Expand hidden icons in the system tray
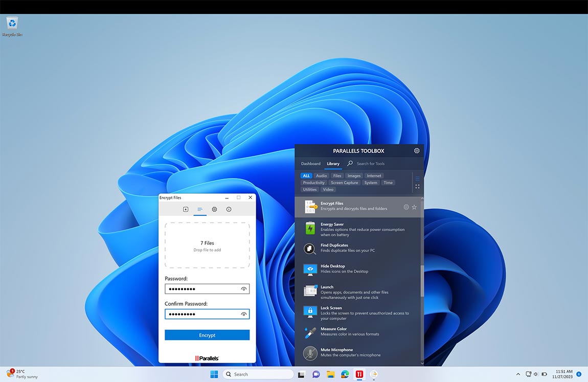 click(x=517, y=374)
